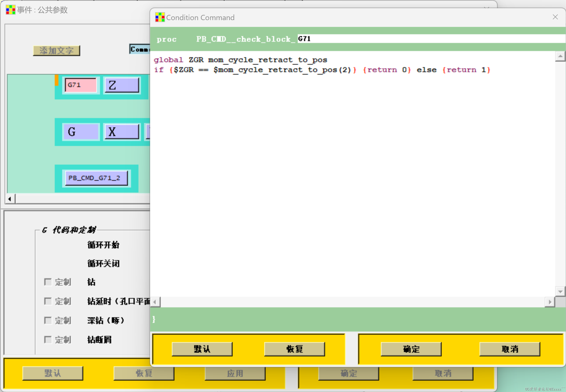Viewport: 566px width, 392px height.
Task: Select the X block word in the second row
Action: click(x=122, y=132)
